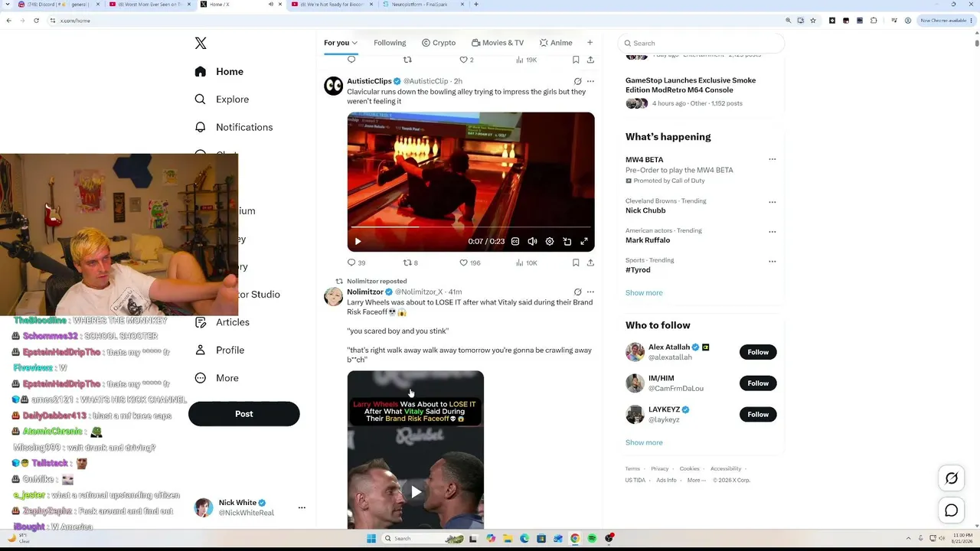This screenshot has height=551, width=980.
Task: Open bowling video playback settings gear
Action: click(550, 242)
